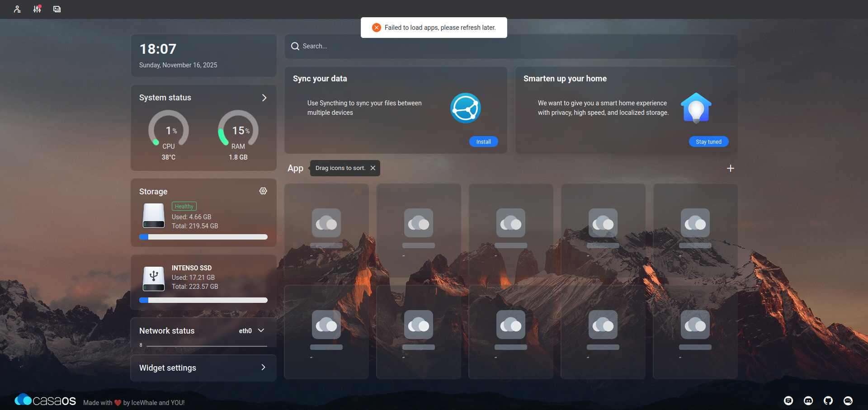This screenshot has height=410, width=868.
Task: Click the red error icon in the toast
Action: point(376,28)
